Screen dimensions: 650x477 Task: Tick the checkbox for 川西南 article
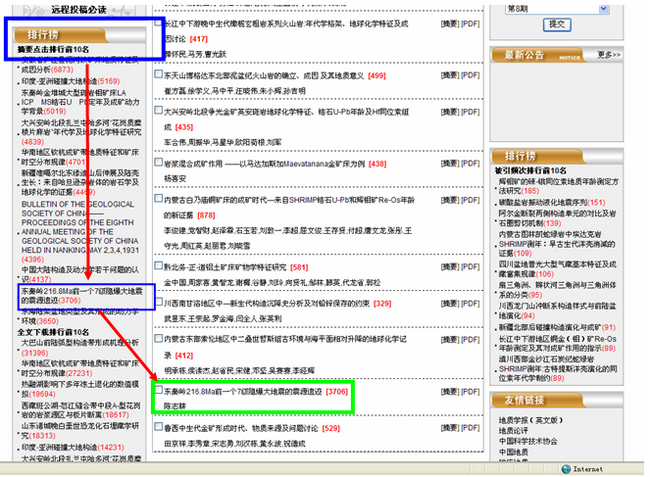coord(158,301)
